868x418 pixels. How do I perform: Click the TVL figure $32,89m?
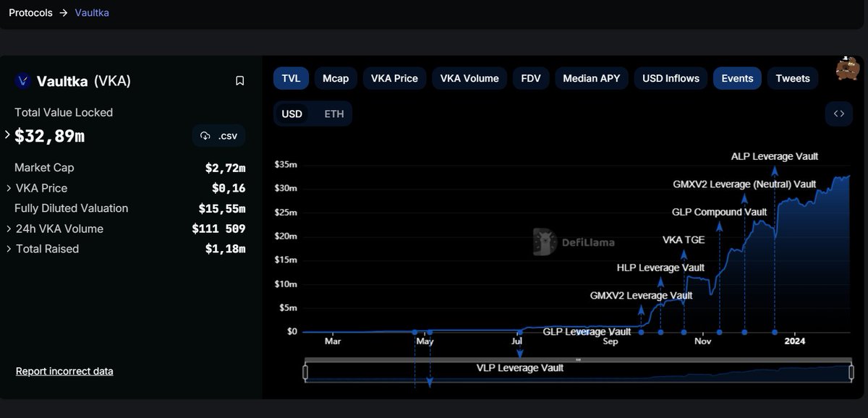point(49,136)
